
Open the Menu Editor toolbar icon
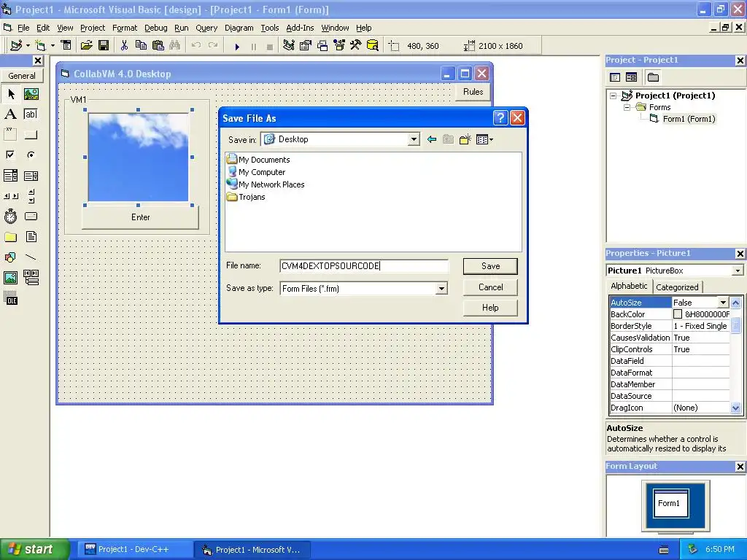click(x=66, y=46)
